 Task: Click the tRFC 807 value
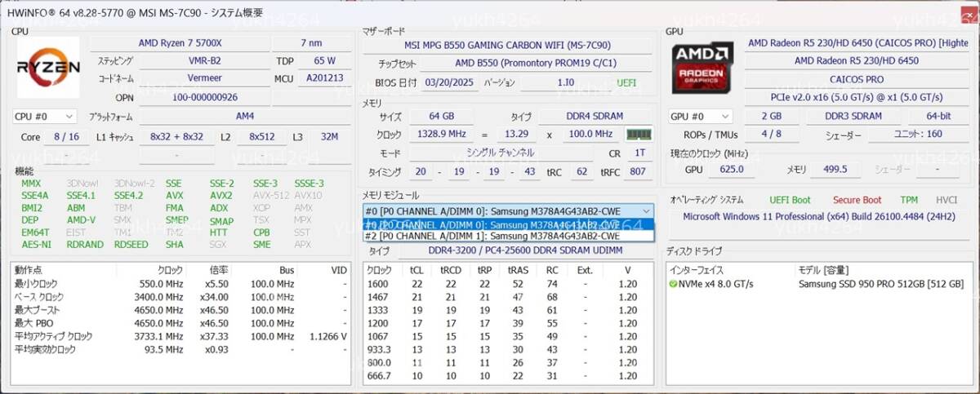coord(638,171)
